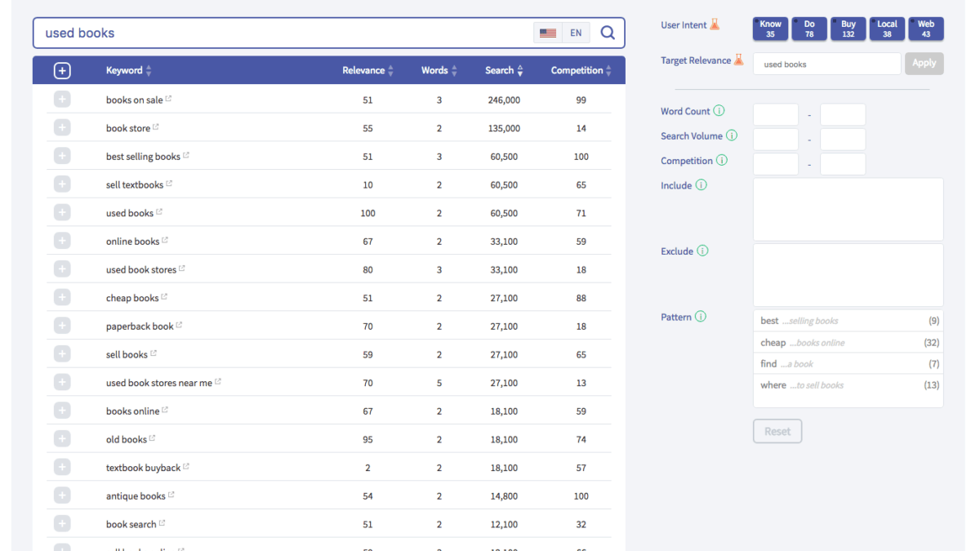Click the Exclude keywords text area

click(x=848, y=274)
